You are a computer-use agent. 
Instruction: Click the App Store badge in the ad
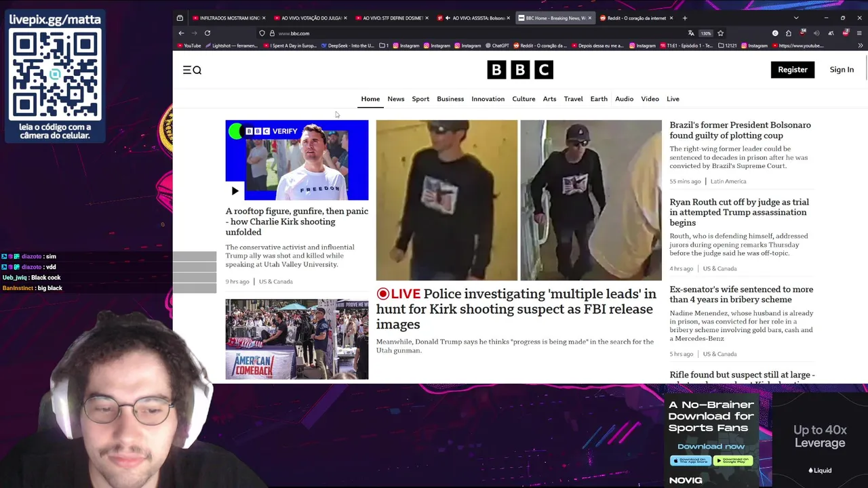click(x=690, y=461)
